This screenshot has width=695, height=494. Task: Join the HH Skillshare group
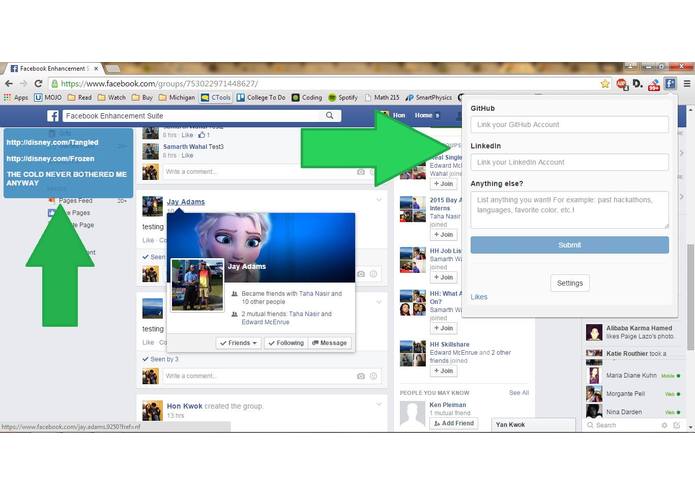(443, 371)
